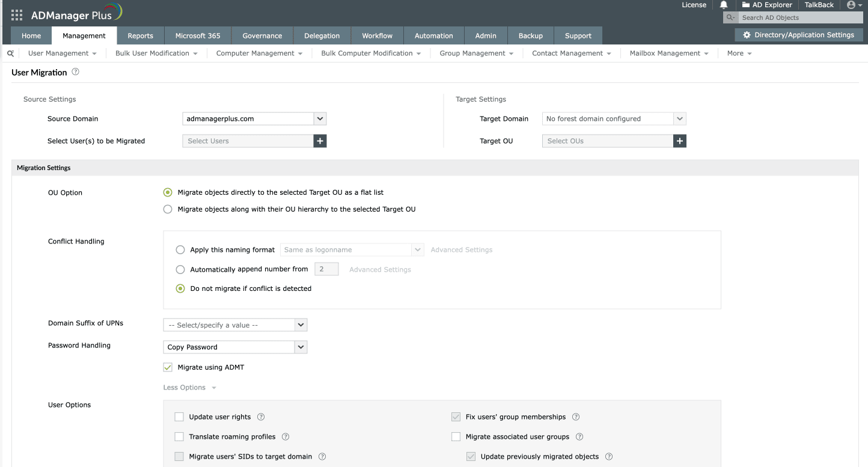Collapse the Less Options expander

tap(190, 388)
